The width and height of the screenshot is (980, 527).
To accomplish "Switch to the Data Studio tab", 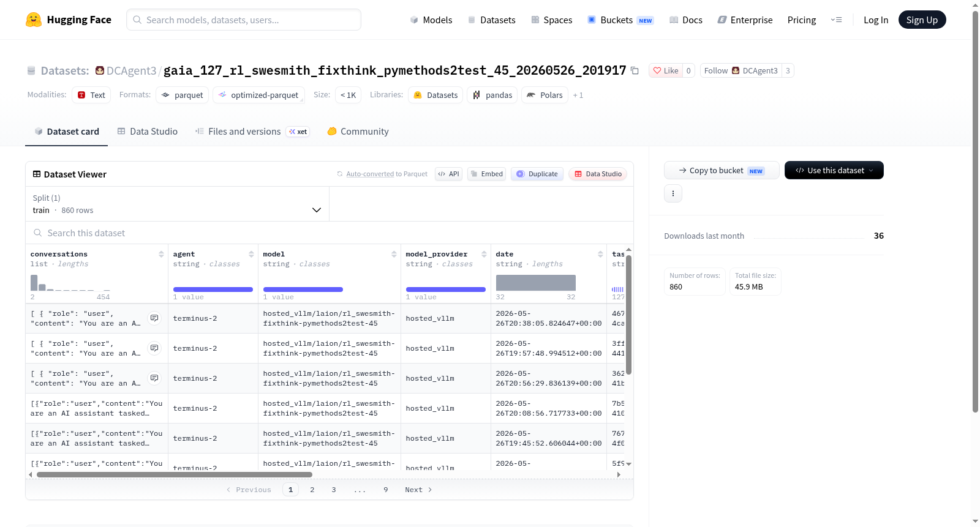I will 148,132.
